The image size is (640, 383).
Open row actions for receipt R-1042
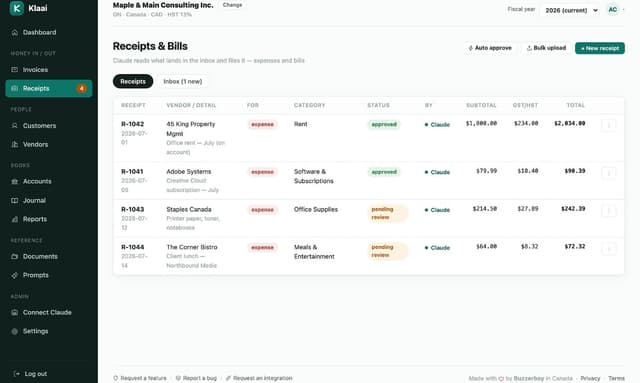click(609, 125)
